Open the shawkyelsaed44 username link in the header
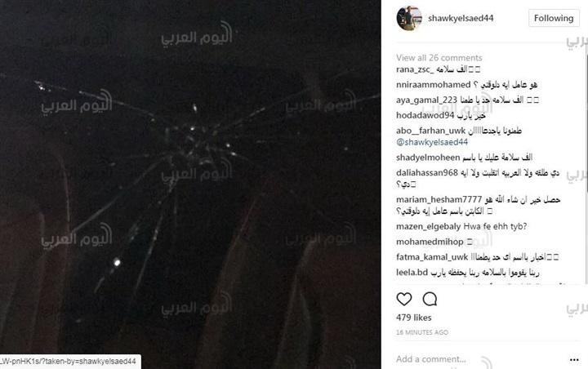The width and height of the screenshot is (588, 369). click(461, 18)
